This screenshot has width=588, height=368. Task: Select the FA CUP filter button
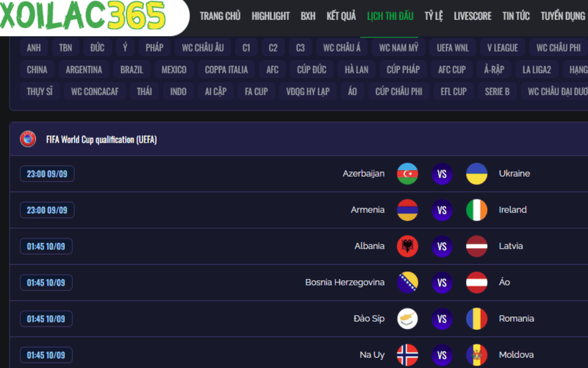point(256,91)
